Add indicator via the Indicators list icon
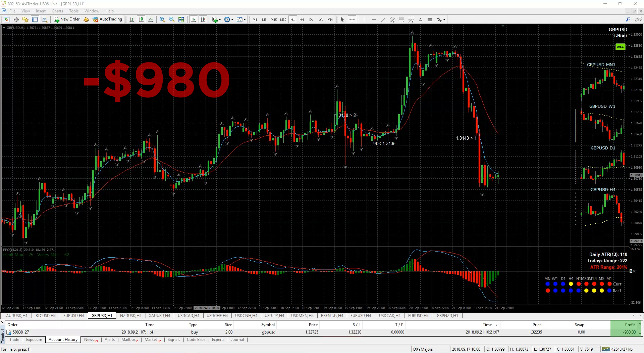Screen dimensions: 644x353 pyautogui.click(x=215, y=19)
